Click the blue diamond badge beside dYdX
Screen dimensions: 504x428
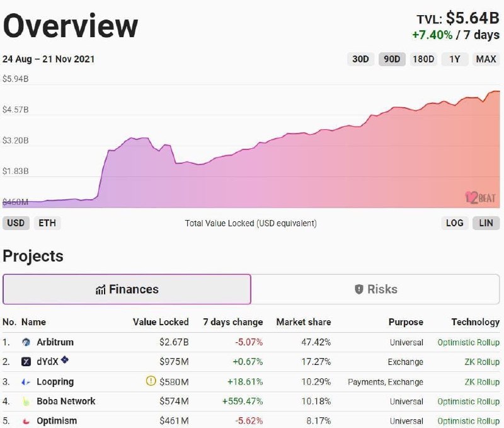[65, 359]
